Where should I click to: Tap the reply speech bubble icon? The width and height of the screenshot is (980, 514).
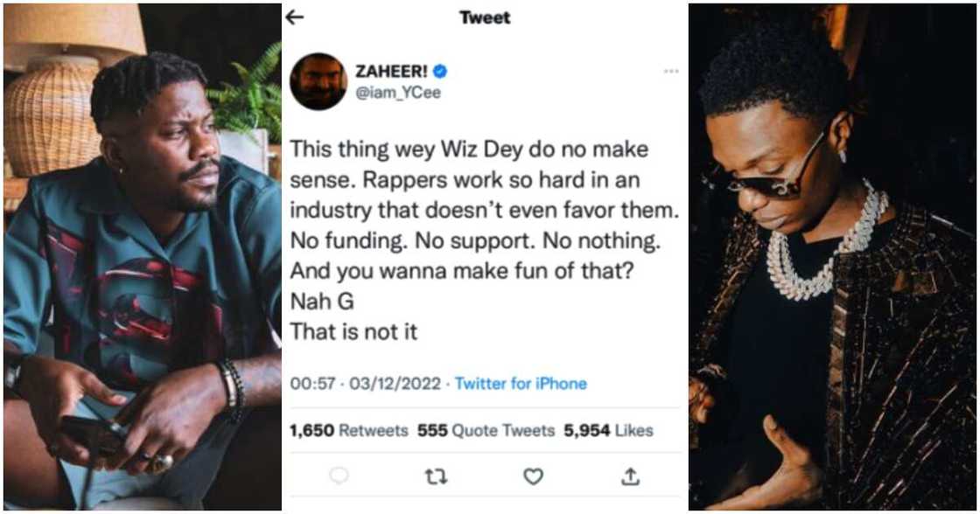[339, 476]
